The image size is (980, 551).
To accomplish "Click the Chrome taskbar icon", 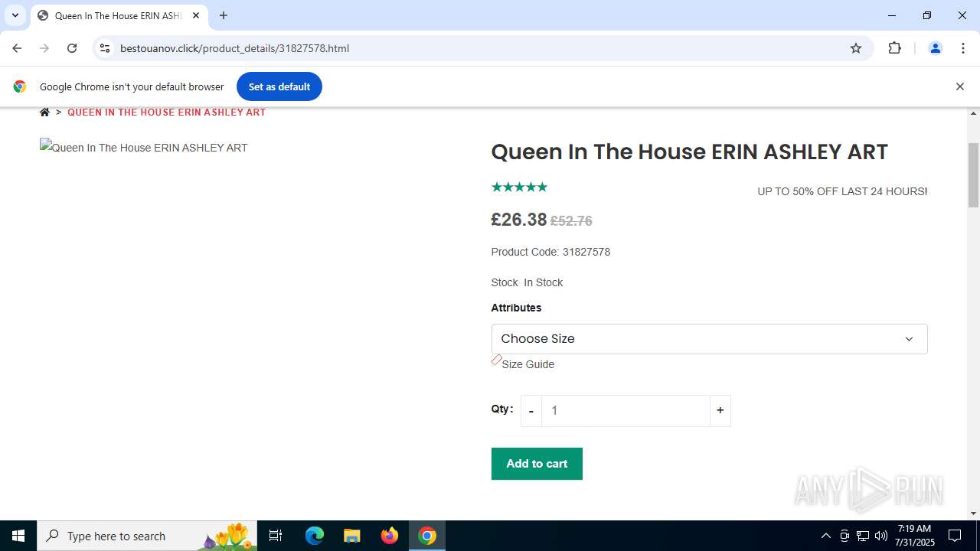I will pos(427,536).
